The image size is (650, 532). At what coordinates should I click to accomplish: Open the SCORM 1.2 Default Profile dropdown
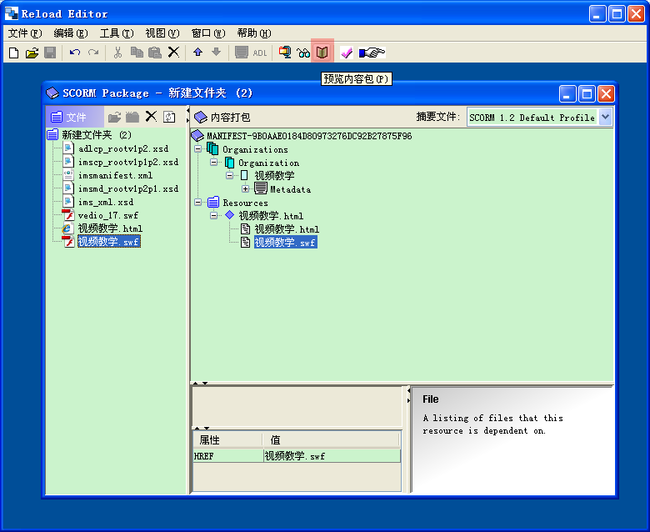coord(605,117)
